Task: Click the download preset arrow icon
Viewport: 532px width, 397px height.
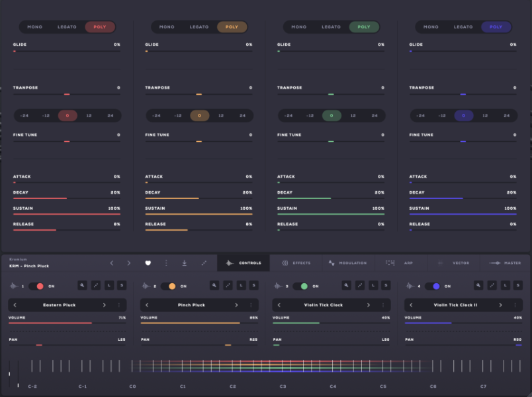Action: coord(184,263)
